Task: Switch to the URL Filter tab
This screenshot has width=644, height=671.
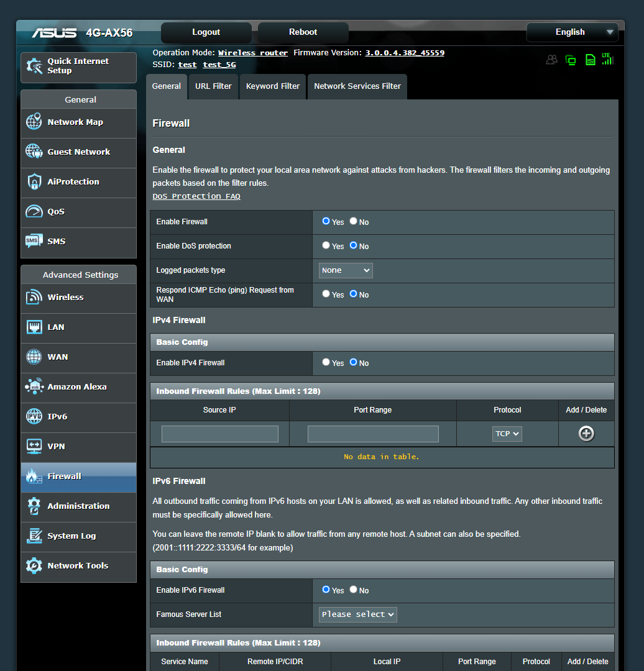Action: click(213, 86)
